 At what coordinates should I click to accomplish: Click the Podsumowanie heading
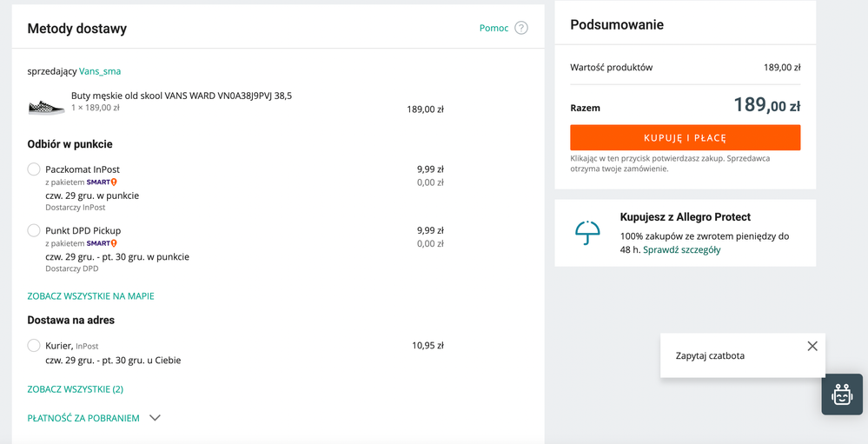[617, 24]
